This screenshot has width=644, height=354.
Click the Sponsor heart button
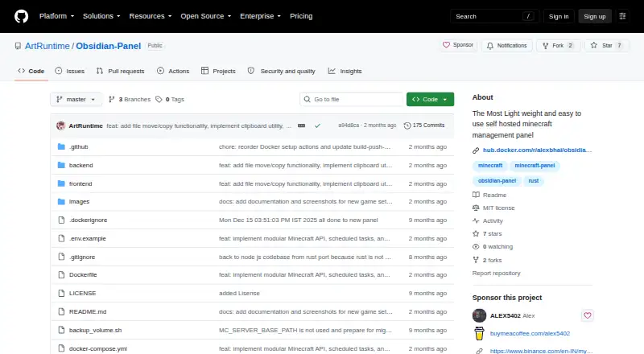tap(458, 45)
